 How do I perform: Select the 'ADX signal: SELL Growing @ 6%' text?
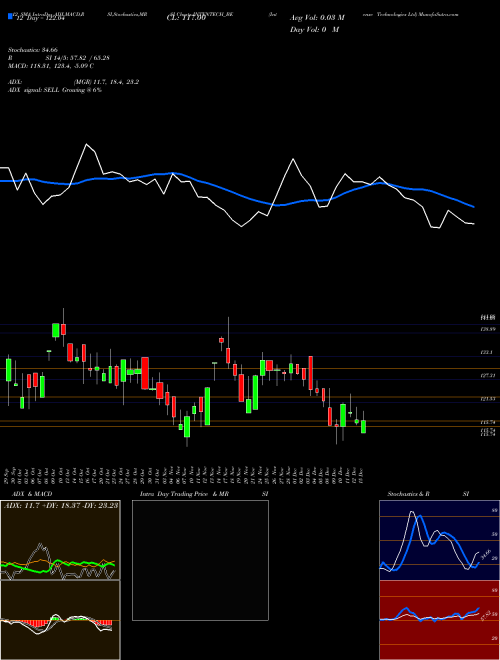(x=55, y=90)
